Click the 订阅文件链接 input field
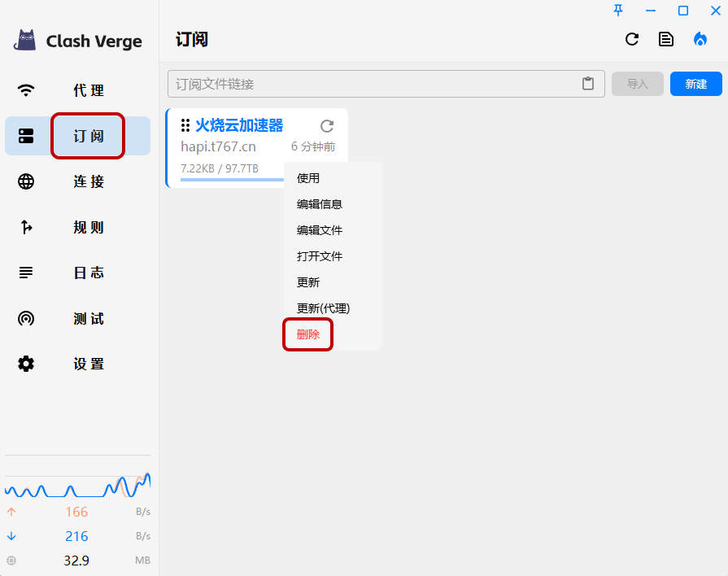 click(x=374, y=84)
